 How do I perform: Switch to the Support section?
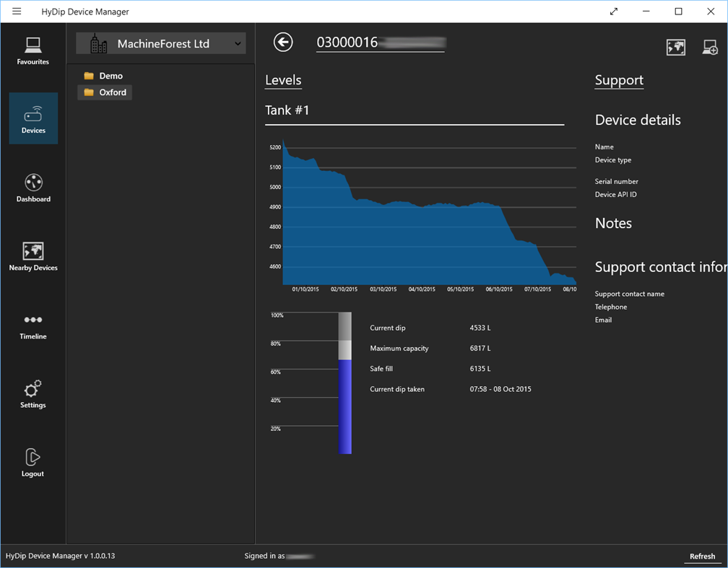pyautogui.click(x=619, y=80)
